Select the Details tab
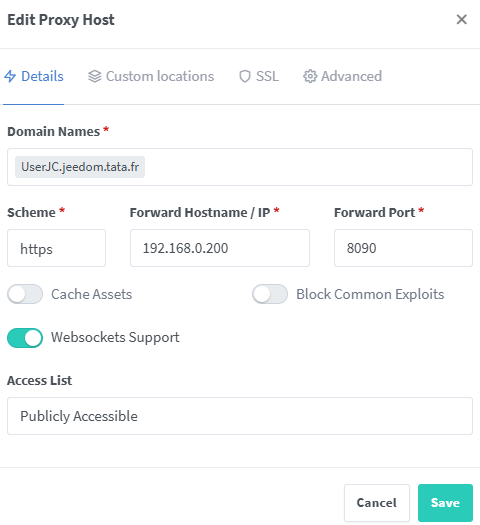The image size is (480, 525). pos(34,76)
